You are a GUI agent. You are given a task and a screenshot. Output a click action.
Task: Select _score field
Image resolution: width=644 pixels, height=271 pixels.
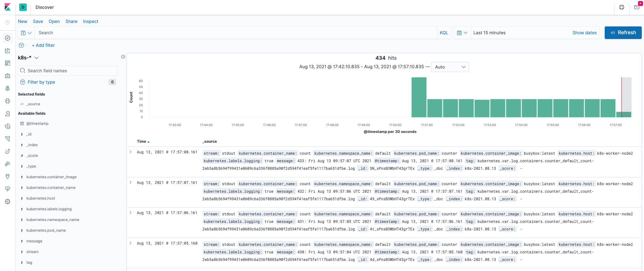click(x=32, y=156)
